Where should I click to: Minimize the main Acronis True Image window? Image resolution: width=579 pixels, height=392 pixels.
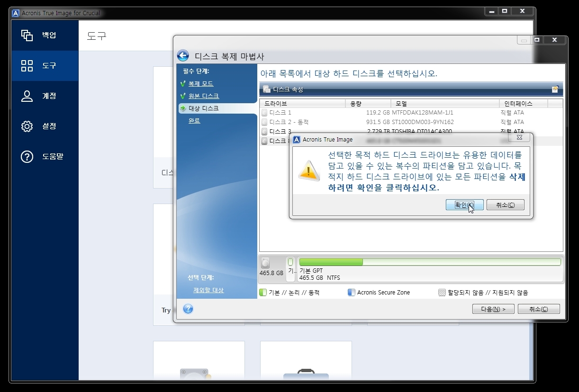tap(491, 11)
